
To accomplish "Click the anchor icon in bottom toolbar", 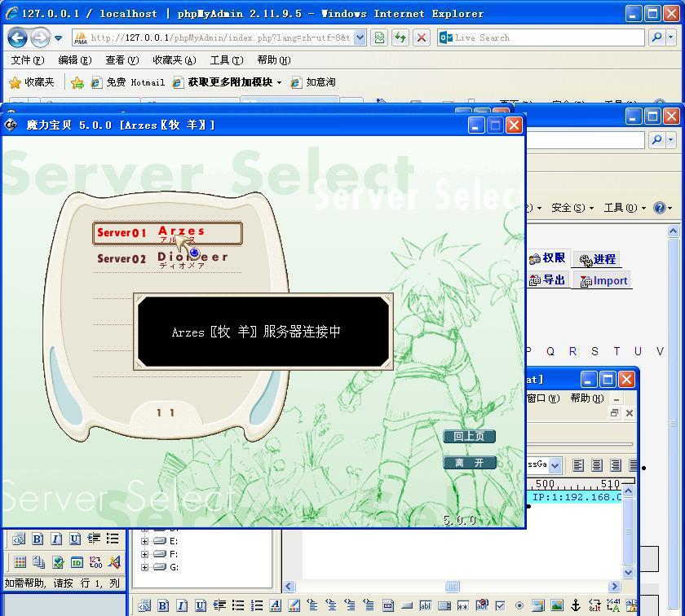I will coord(576,605).
